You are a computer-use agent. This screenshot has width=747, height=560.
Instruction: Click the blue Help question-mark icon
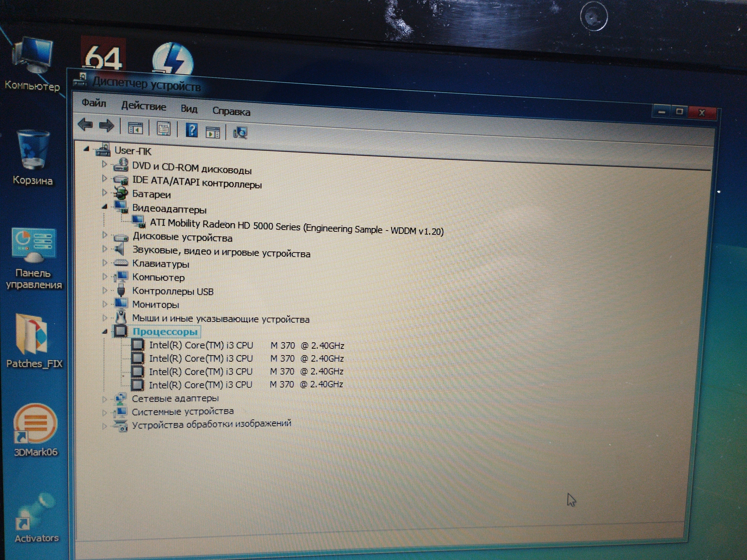coord(191,130)
